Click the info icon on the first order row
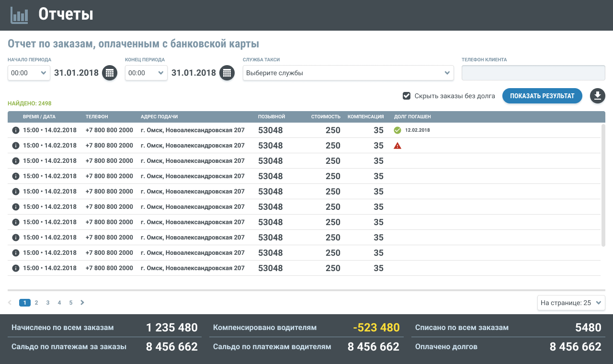 (15, 130)
